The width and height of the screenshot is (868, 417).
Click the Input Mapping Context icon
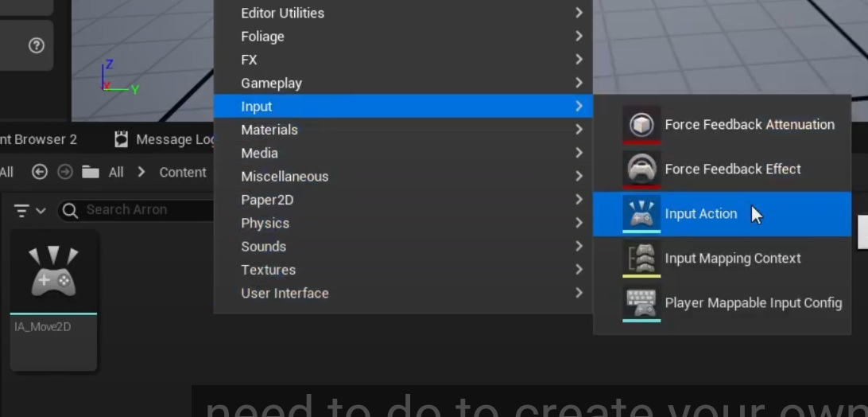pyautogui.click(x=641, y=259)
